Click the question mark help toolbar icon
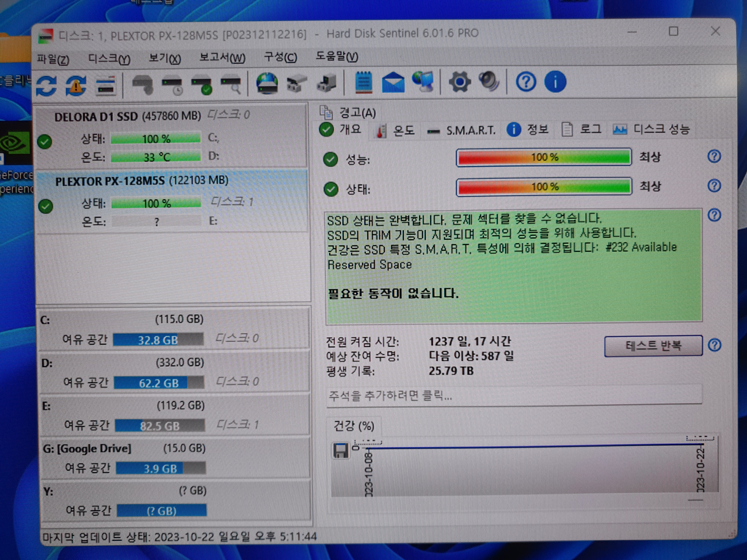The image size is (747, 560). (x=526, y=82)
